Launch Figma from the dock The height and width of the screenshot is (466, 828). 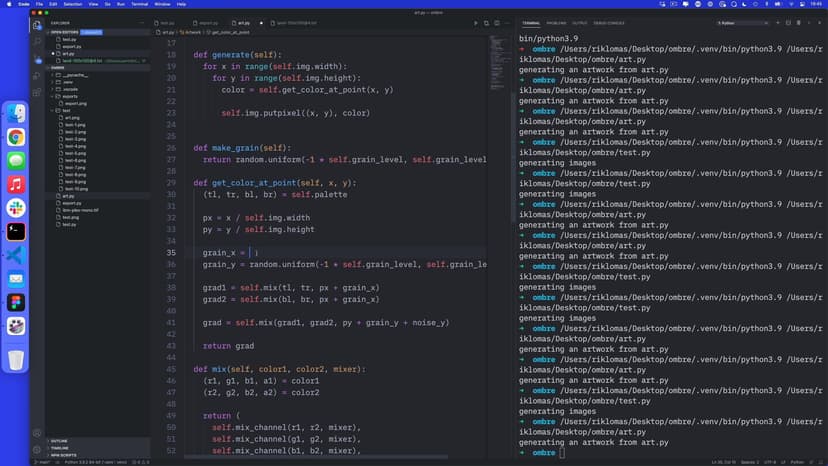16,301
